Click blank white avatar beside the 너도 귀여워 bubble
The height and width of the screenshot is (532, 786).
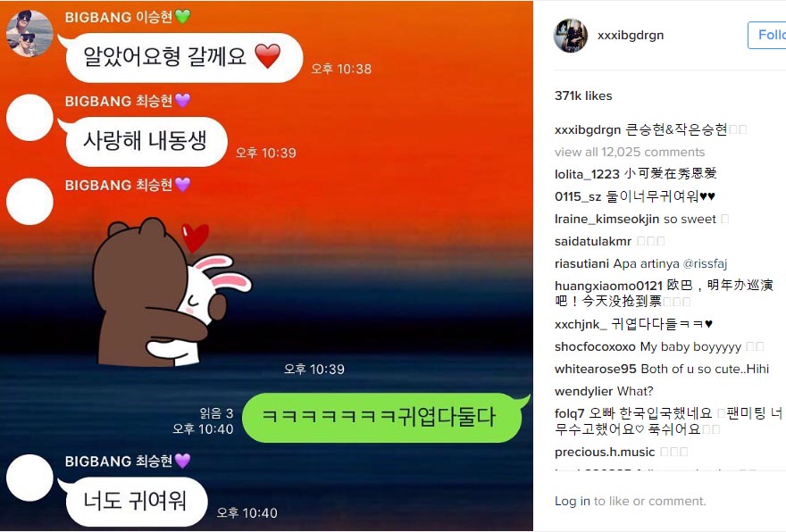pyautogui.click(x=29, y=478)
